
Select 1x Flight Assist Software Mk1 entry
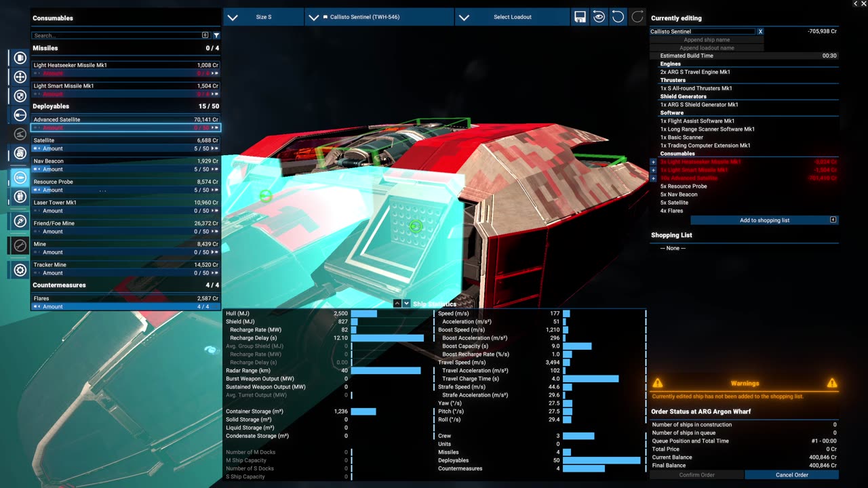(x=697, y=121)
